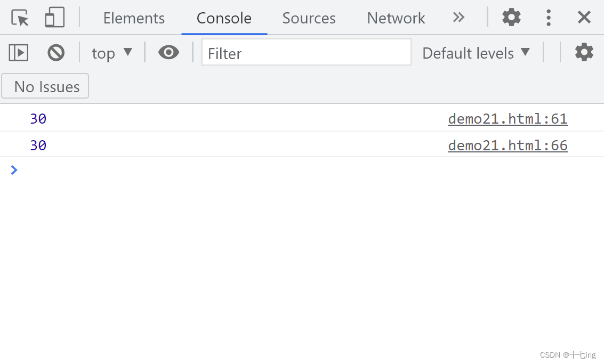Activate the inspect element picker icon

click(x=20, y=18)
